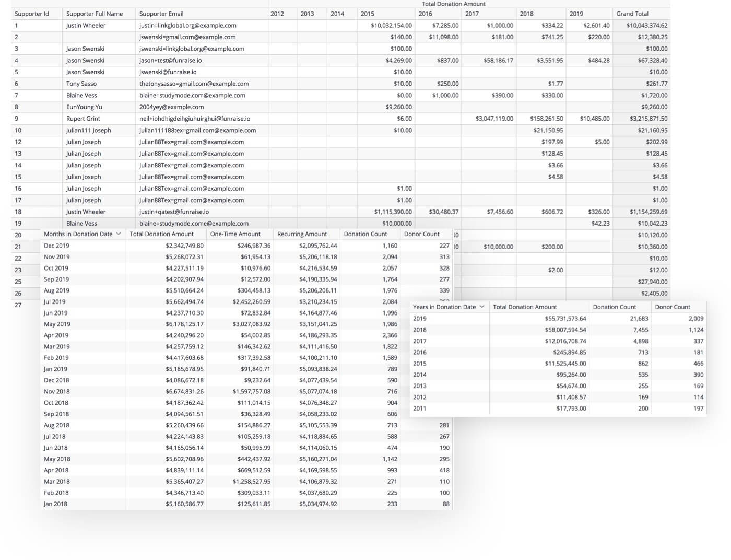The height and width of the screenshot is (560, 731).
Task: Select the 2015 year column header
Action: pos(367,14)
